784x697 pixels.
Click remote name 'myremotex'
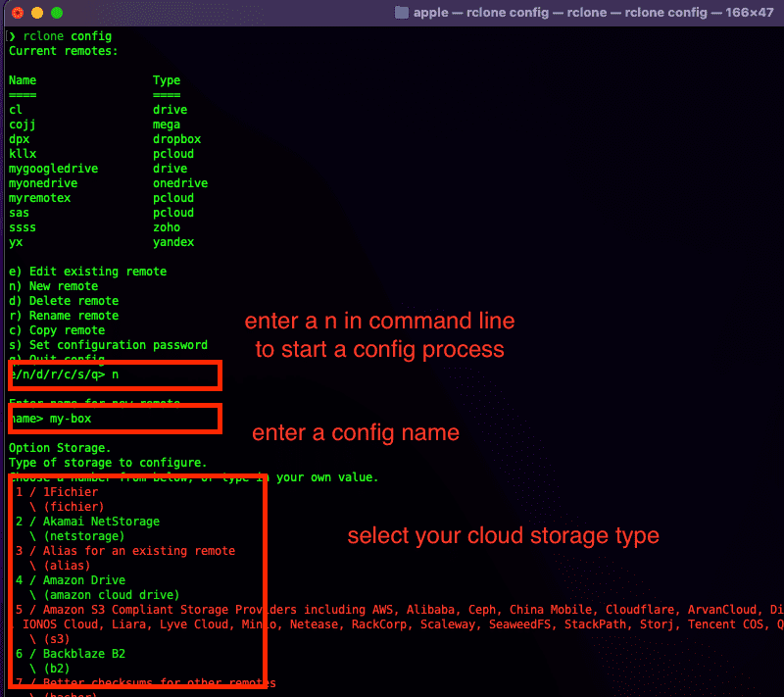click(x=39, y=198)
